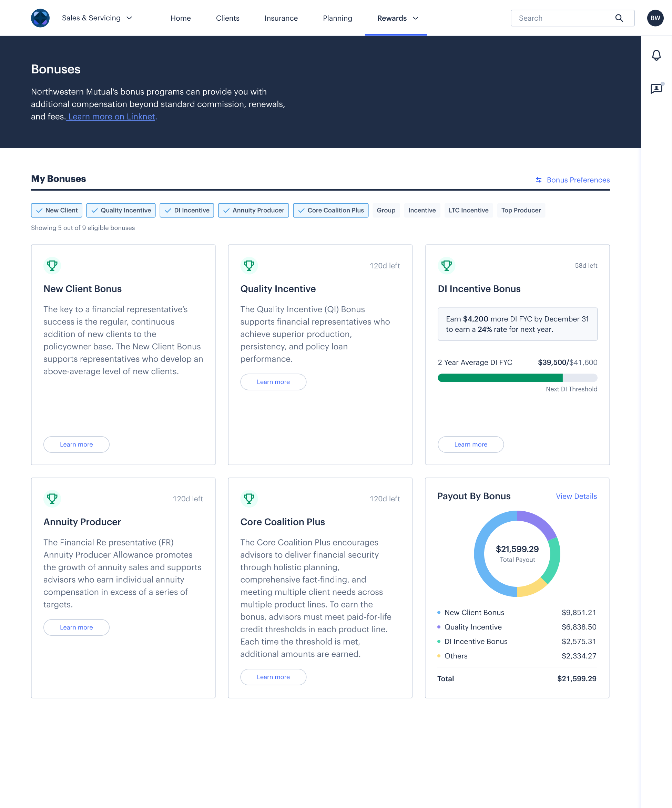Viewport: 672px width, 808px height.
Task: Click the Total $21,599.29 row value
Action: pos(577,678)
